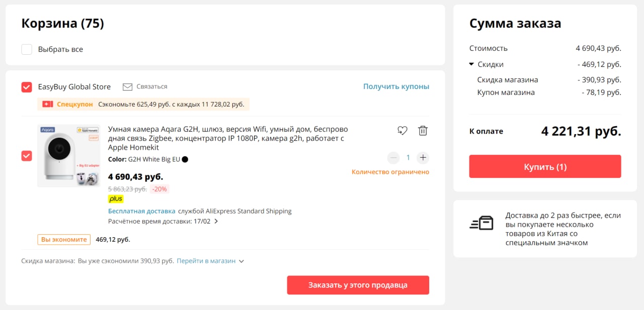Increase quantity with plus button
Image resolution: width=644 pixels, height=310 pixels.
coord(423,158)
